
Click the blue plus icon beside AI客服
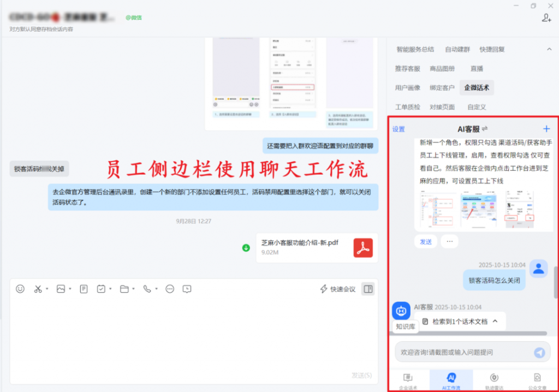pos(546,129)
